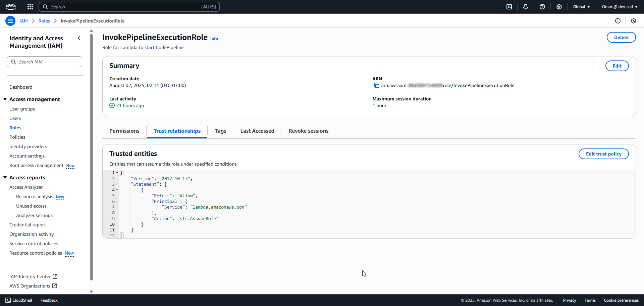644x306 pixels.
Task: Open Root access management
Action: [x=36, y=165]
